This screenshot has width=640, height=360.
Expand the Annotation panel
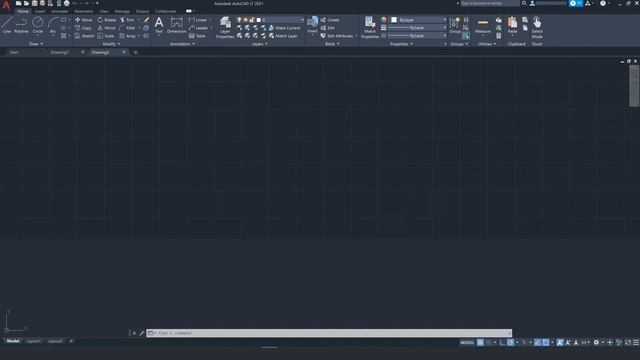click(182, 44)
